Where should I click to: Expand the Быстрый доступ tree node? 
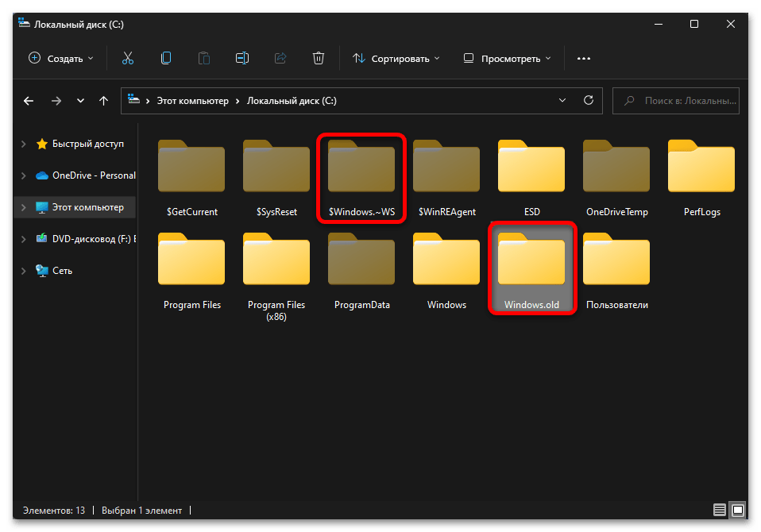(x=22, y=144)
